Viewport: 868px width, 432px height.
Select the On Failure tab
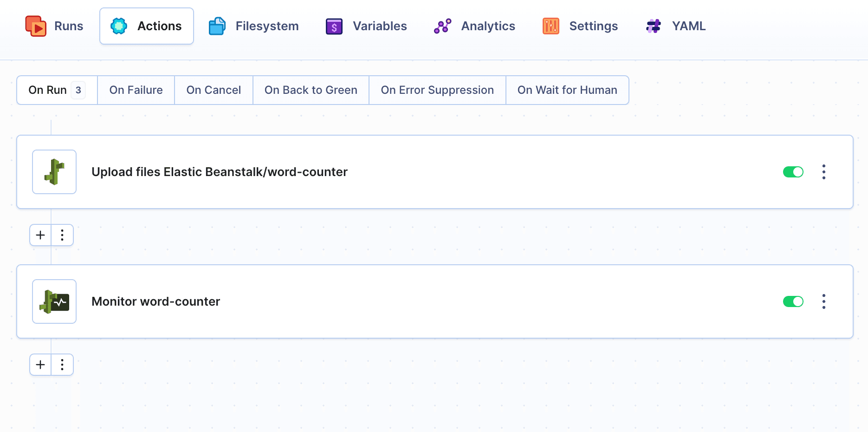tap(136, 90)
